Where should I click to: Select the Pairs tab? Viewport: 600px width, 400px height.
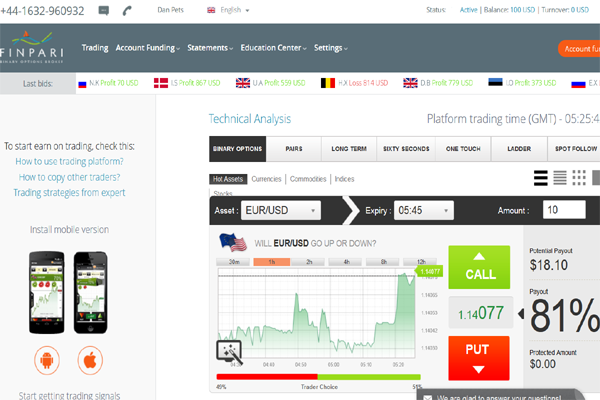[x=294, y=149]
